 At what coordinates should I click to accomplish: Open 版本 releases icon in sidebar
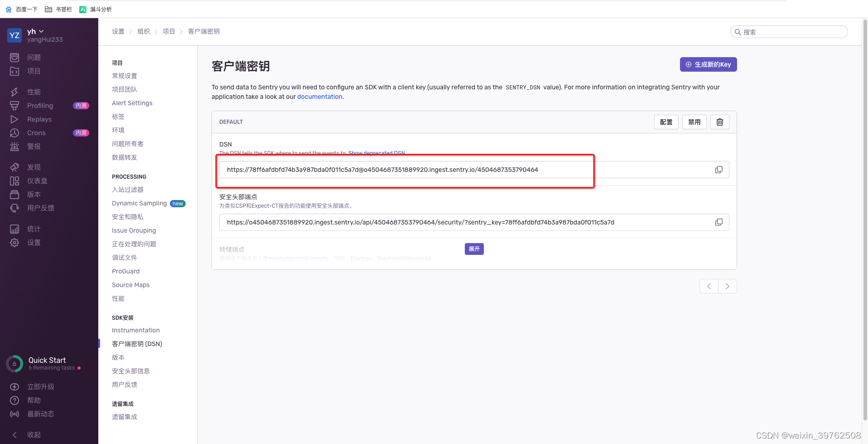(x=14, y=195)
